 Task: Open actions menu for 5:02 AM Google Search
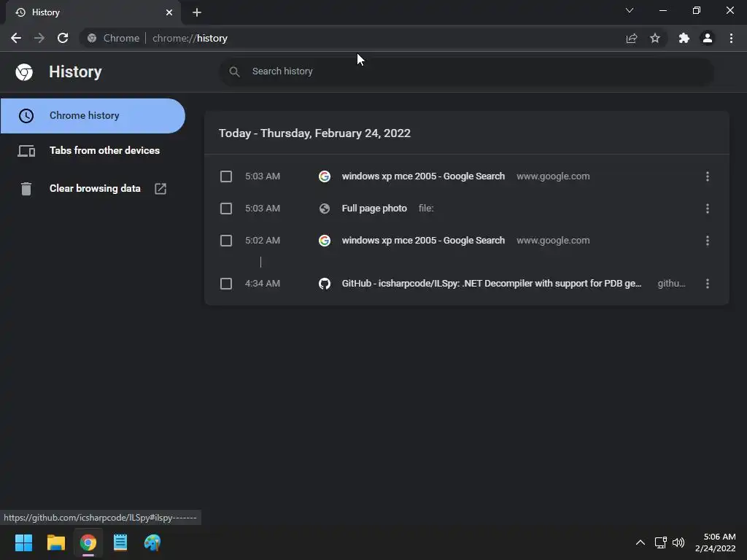click(x=708, y=241)
